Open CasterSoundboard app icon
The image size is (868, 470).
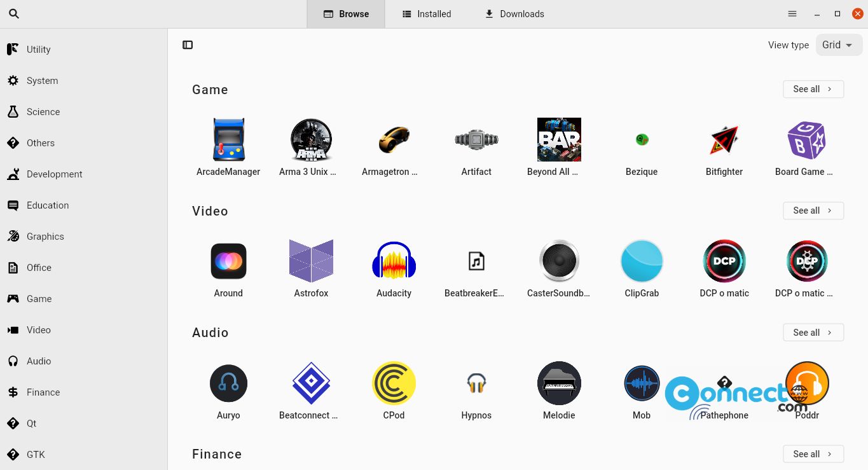coord(559,261)
